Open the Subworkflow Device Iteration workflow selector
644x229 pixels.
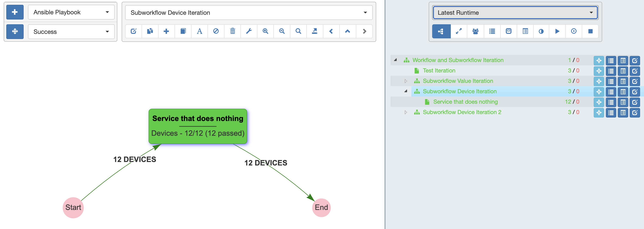[x=249, y=13]
